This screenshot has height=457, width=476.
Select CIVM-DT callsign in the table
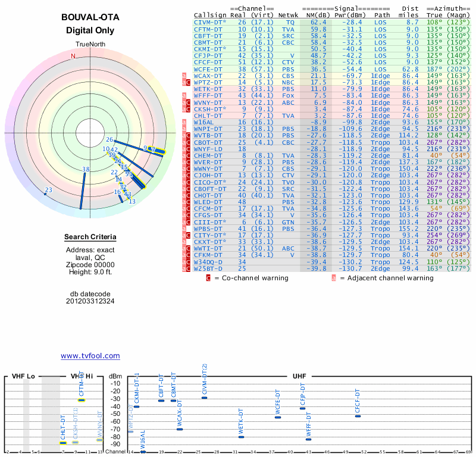click(x=210, y=23)
